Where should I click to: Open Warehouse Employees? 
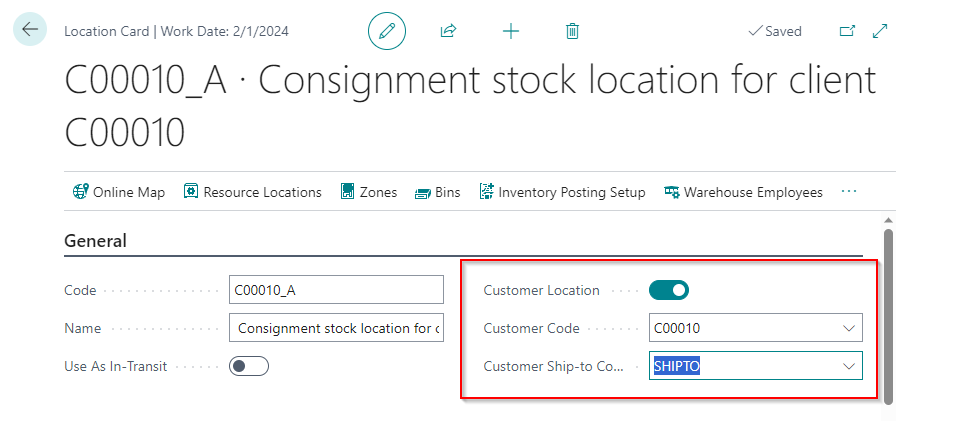tap(743, 192)
